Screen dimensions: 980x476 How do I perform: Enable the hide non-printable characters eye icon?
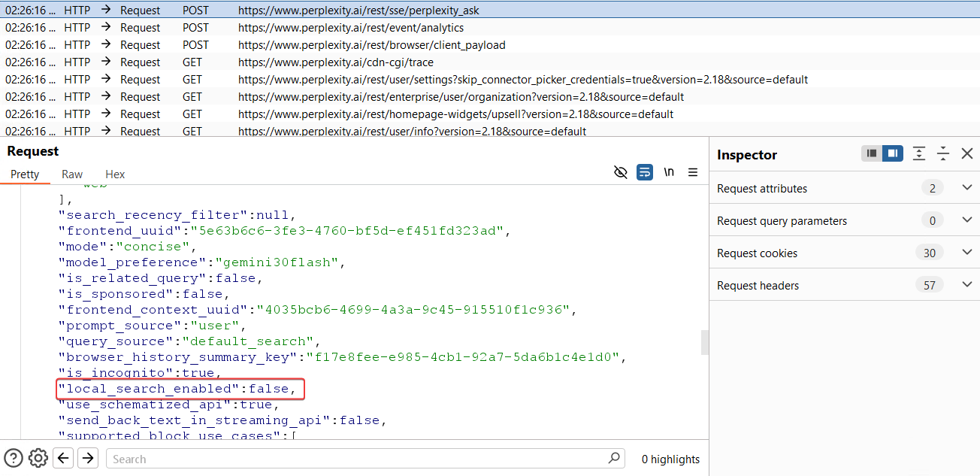(620, 172)
